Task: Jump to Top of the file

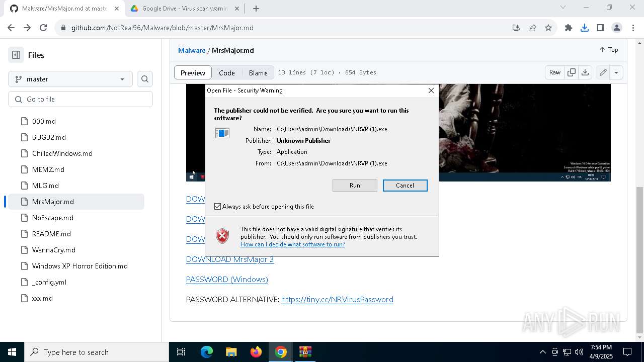Action: click(x=608, y=50)
